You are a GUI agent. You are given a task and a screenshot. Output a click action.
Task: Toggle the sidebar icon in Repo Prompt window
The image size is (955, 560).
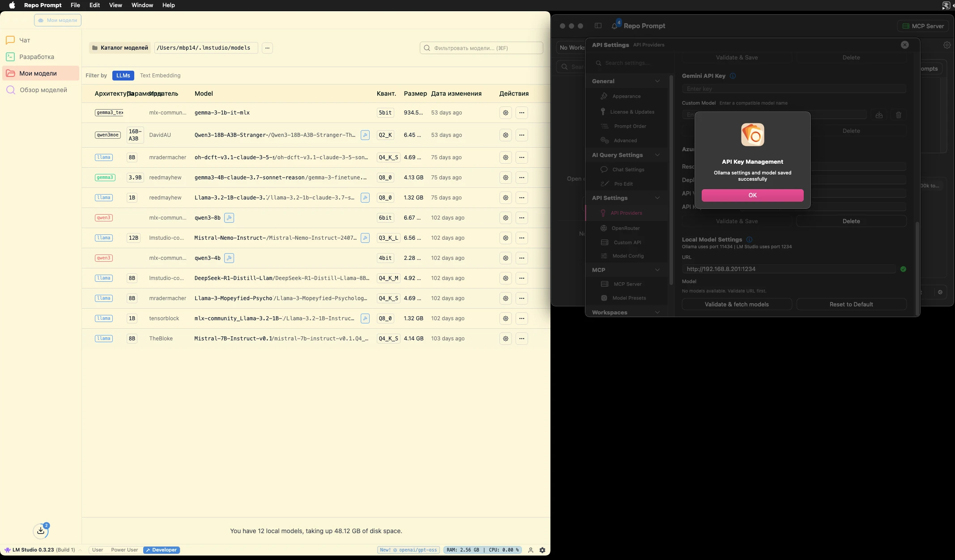point(598,25)
